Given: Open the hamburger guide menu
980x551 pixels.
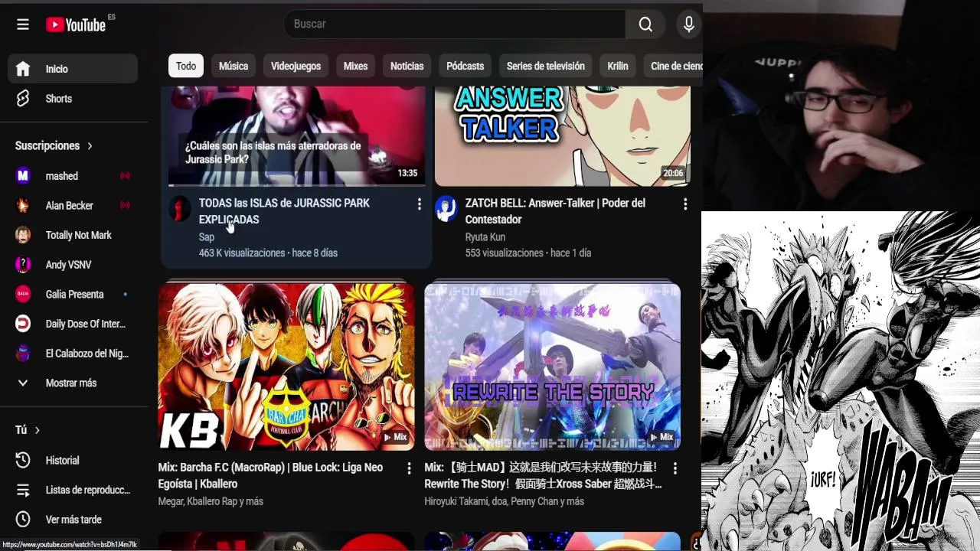Looking at the screenshot, I should pyautogui.click(x=23, y=24).
